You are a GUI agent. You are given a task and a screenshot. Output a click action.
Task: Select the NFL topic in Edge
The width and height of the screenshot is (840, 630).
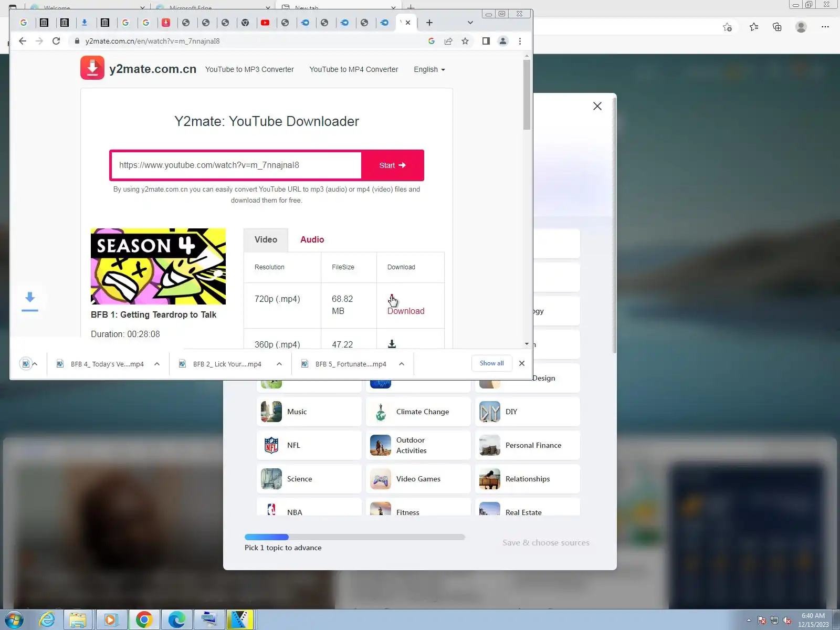click(309, 445)
